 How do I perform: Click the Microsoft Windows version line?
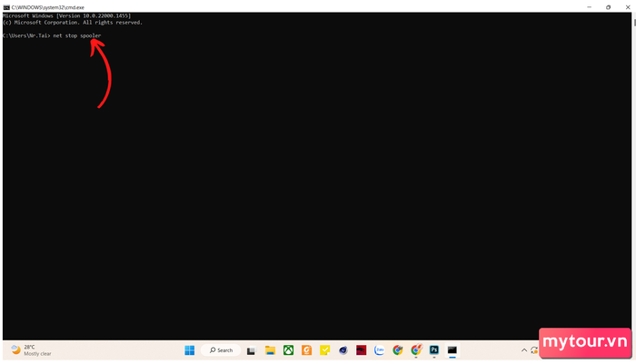point(66,15)
